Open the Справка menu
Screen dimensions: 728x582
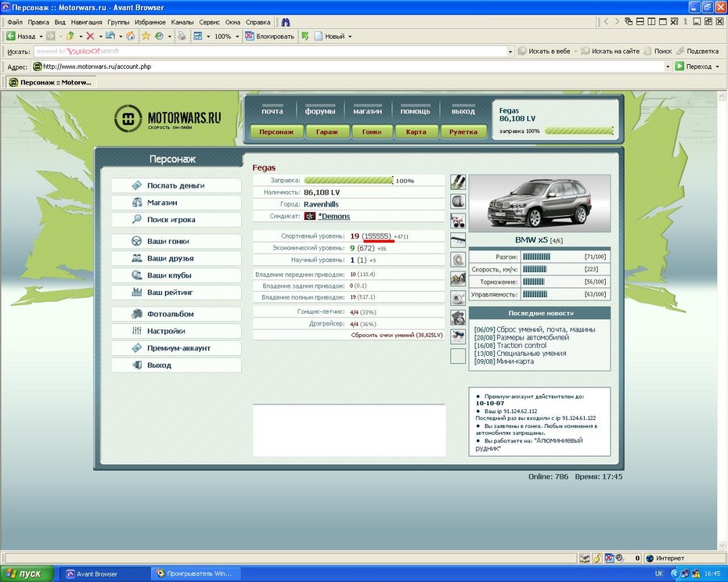[258, 22]
